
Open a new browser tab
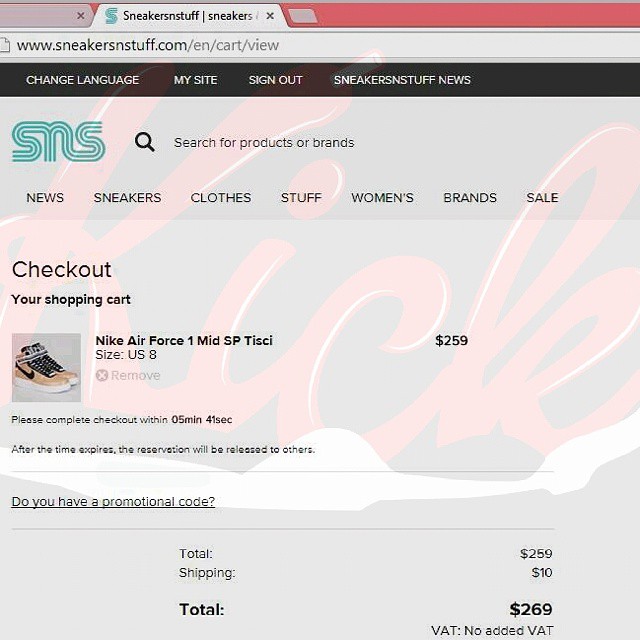(302, 16)
